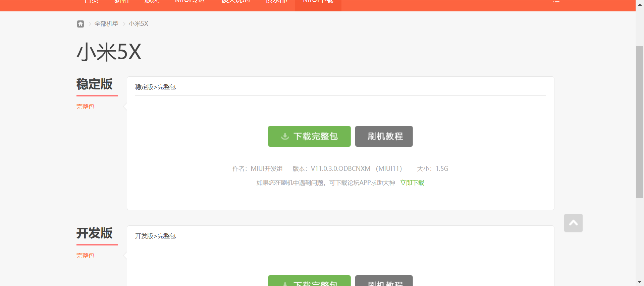Click the author text 作者：MIUI开发组
Viewport: 644px width, 286px height.
pos(258,169)
